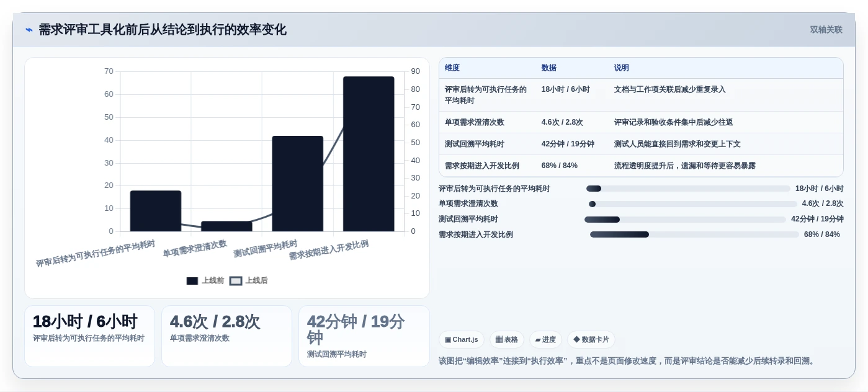Click the 上线后 outlined legend swatch
The image size is (868, 392).
click(x=236, y=281)
